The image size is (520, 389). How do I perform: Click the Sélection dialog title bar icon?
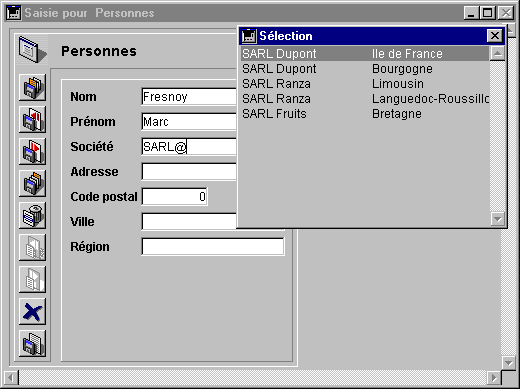(x=249, y=36)
